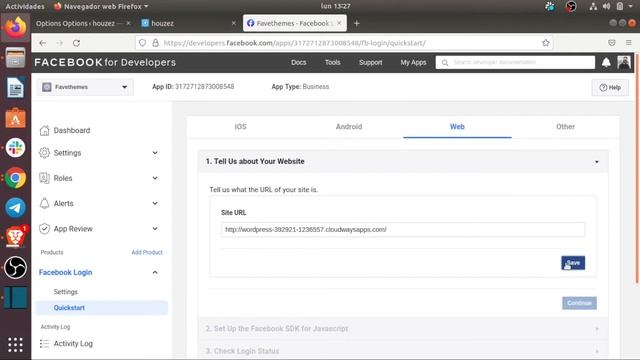
Task: Open the Tools menu in the header
Action: pos(332,62)
